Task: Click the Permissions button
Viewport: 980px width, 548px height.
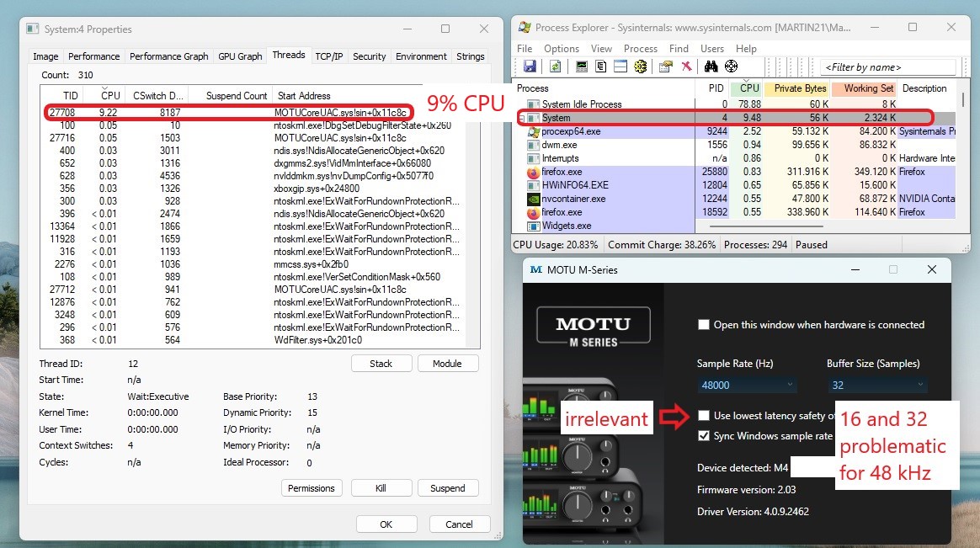Action: (312, 488)
